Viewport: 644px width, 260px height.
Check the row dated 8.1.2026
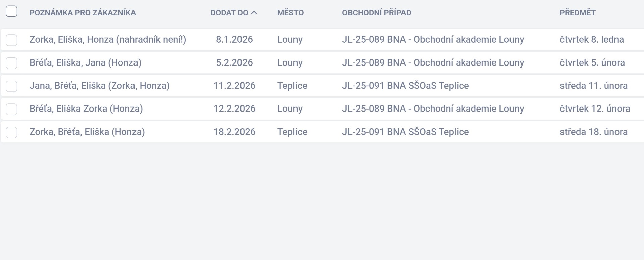(x=11, y=40)
